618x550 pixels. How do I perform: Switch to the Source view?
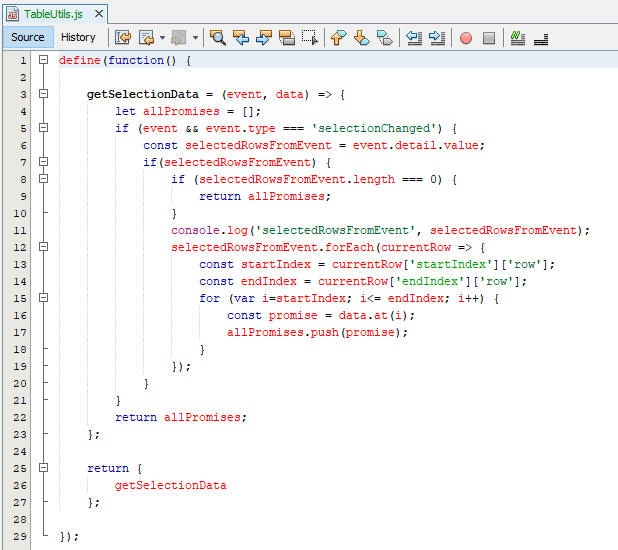pos(28,37)
